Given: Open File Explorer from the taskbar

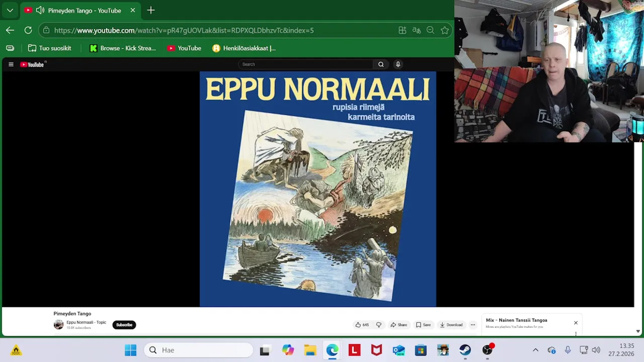Looking at the screenshot, I should pyautogui.click(x=310, y=350).
